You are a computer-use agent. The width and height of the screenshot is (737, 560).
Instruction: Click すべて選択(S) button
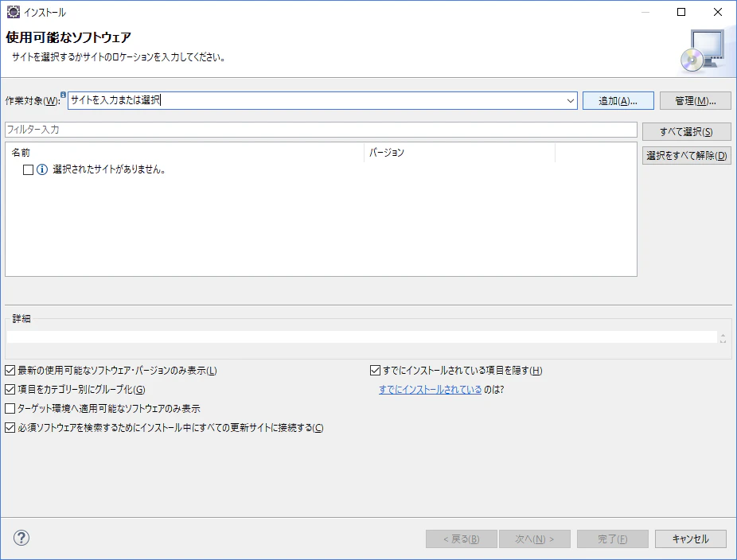pyautogui.click(x=686, y=131)
